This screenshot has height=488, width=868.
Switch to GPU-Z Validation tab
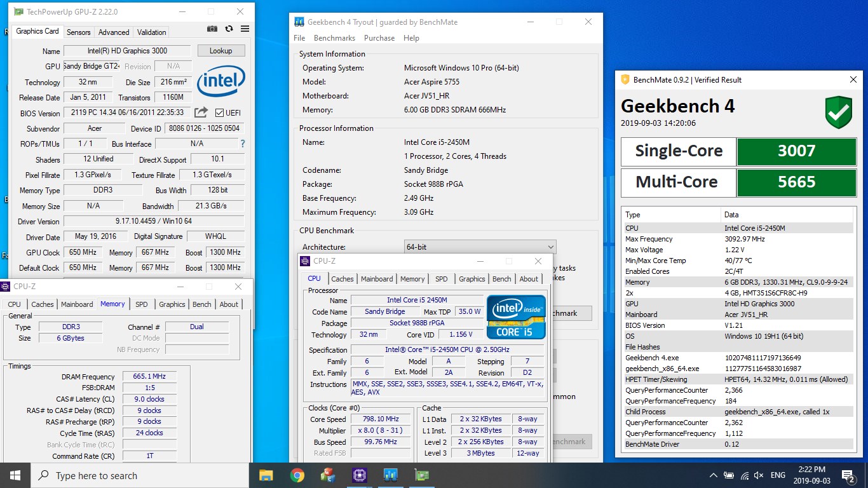[x=152, y=32]
